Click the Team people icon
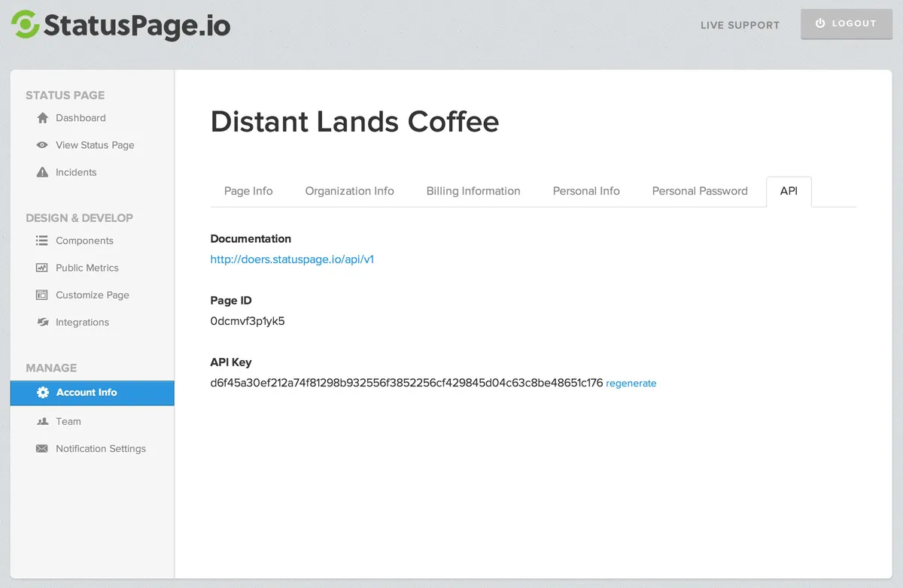Screen dimensions: 903x588 [x=42, y=421]
